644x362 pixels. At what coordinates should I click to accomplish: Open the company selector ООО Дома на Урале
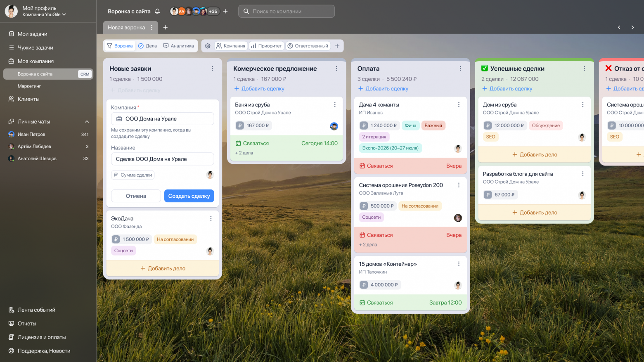(x=162, y=119)
